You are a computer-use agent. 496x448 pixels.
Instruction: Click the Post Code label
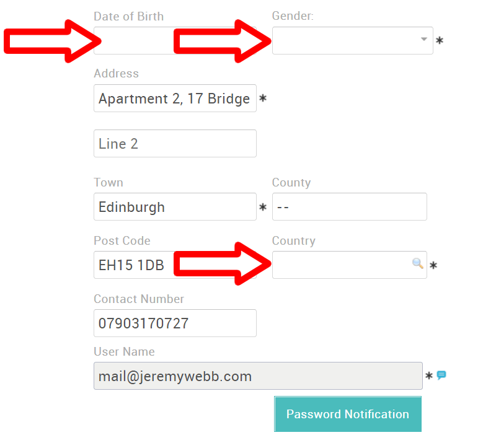point(122,240)
